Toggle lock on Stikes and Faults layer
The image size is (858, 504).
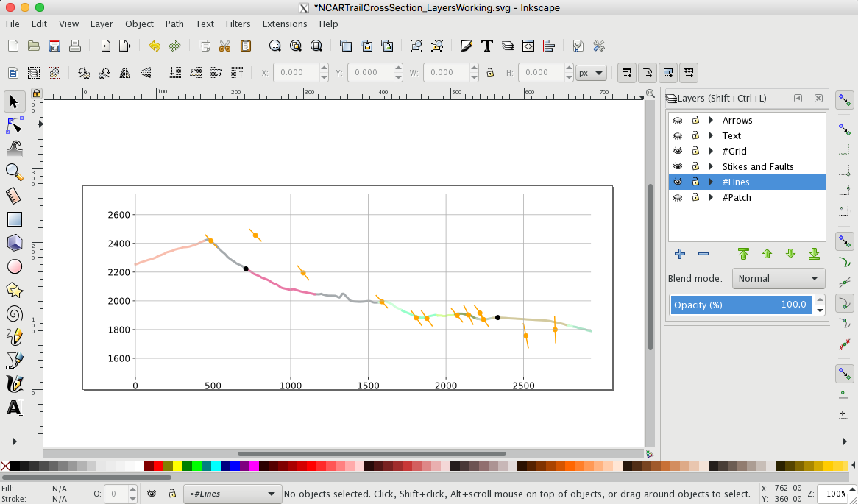click(695, 167)
